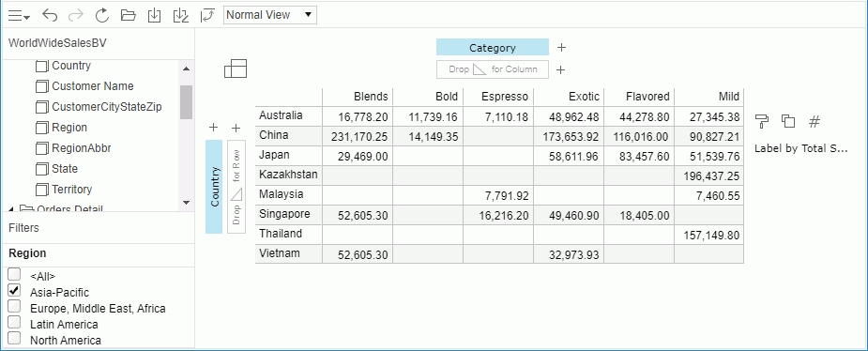
Task: Uncheck the Asia-Pacific filter
Action: pyautogui.click(x=15, y=290)
